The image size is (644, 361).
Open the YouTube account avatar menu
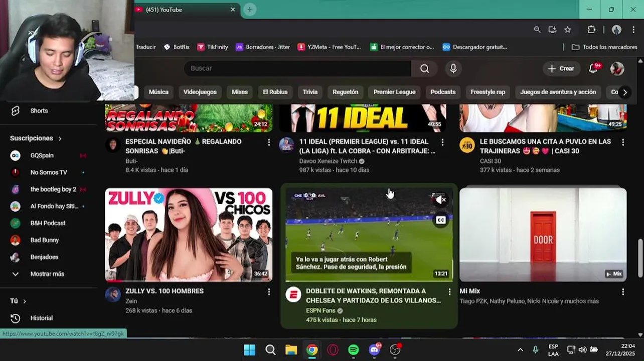click(617, 69)
